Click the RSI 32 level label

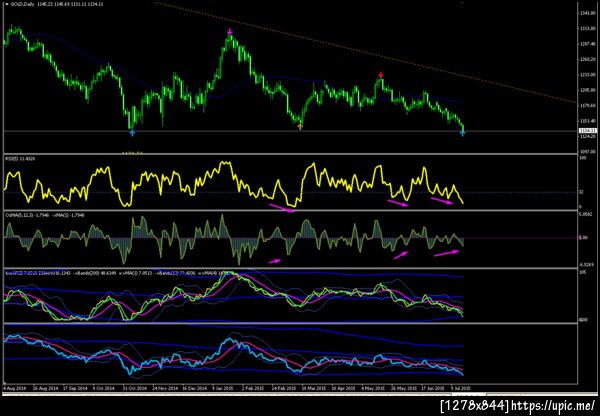click(x=581, y=192)
